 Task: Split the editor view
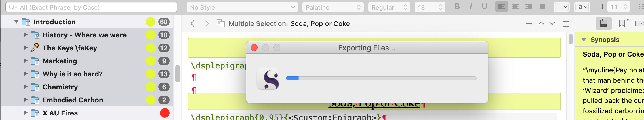click(566, 24)
